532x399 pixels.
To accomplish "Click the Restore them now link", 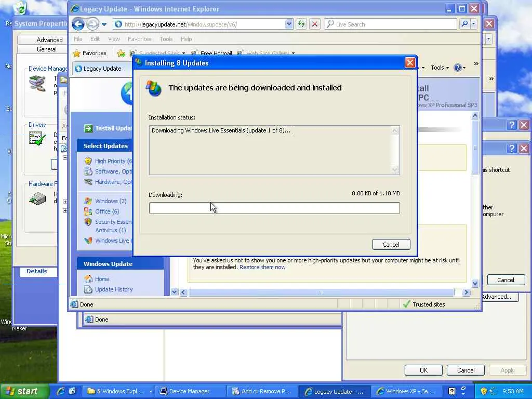I will 262,268.
